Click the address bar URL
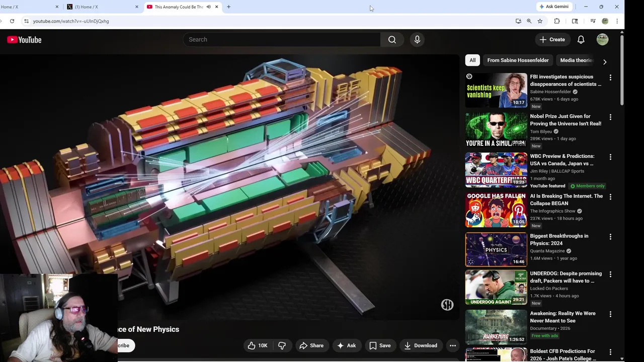This screenshot has width=644, height=362. point(71,21)
